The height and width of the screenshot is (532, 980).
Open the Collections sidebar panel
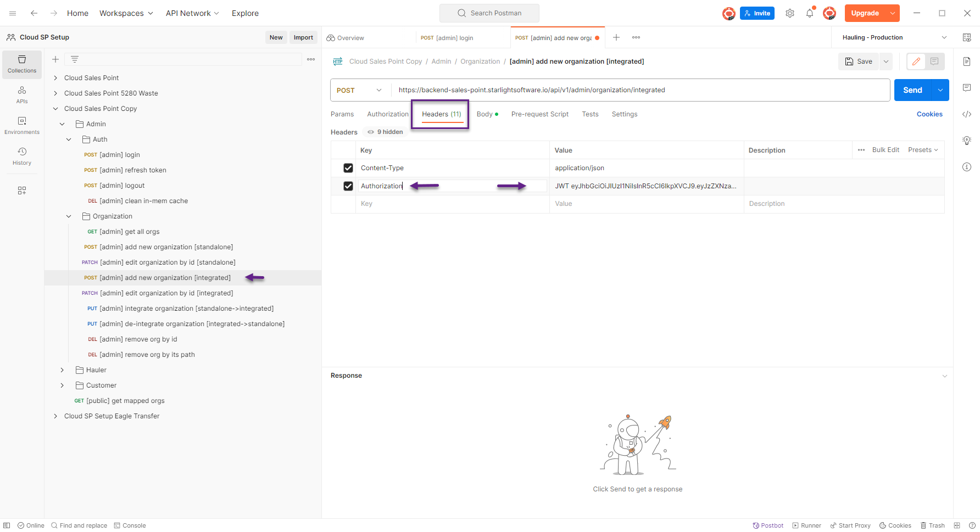(22, 64)
